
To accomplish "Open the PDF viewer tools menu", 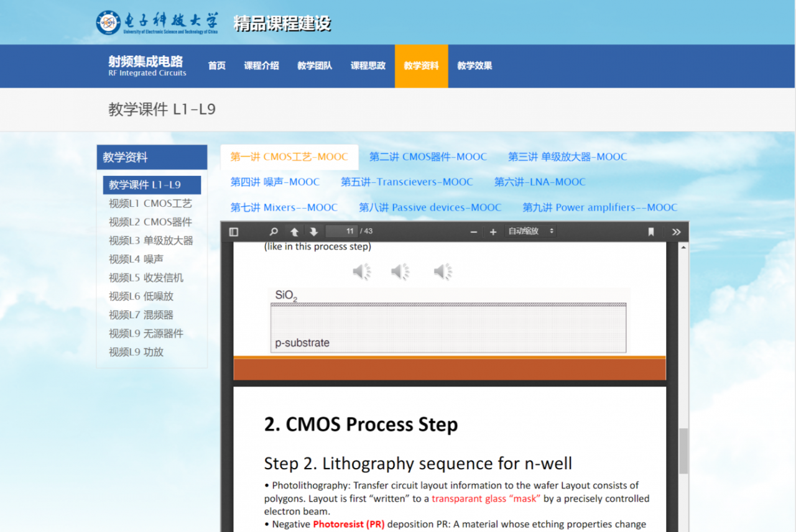I will point(676,232).
